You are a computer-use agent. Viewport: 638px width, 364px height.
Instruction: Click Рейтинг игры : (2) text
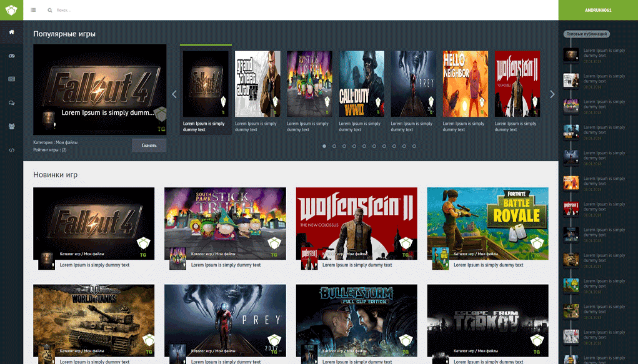point(50,150)
